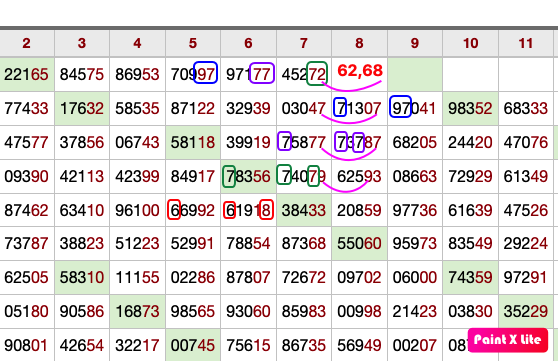Select highlighted cell 38433

click(304, 210)
